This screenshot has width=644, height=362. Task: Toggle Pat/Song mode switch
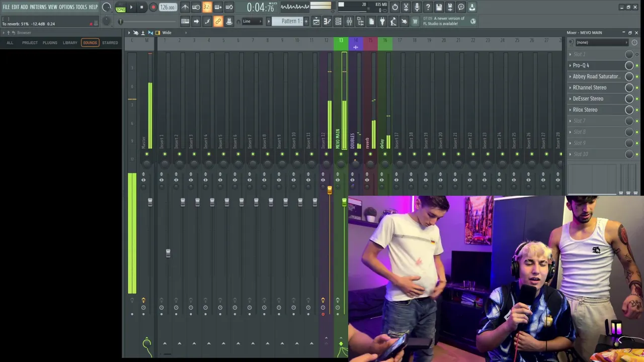click(x=121, y=8)
